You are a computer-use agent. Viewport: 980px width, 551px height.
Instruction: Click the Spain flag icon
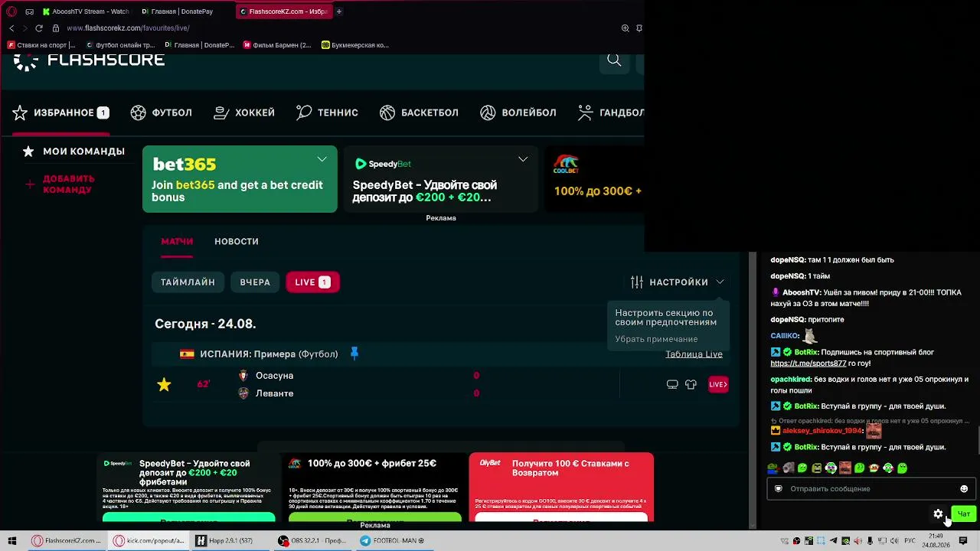(x=187, y=354)
